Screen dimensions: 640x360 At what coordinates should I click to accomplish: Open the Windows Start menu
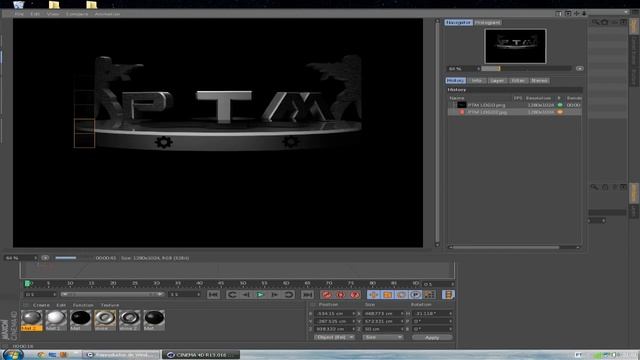[x=12, y=354]
